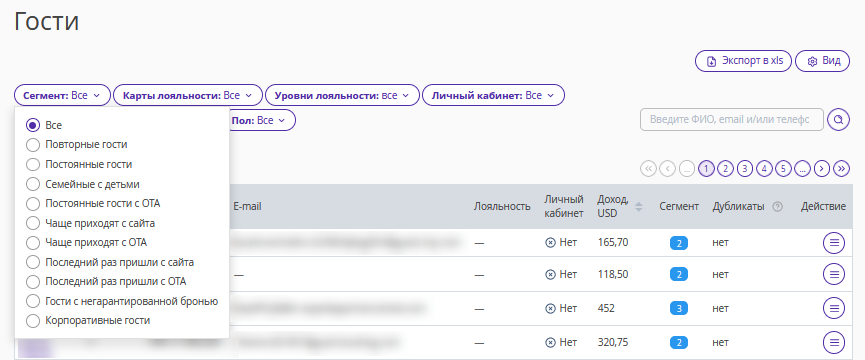Go to next page arrow icon
The image size is (865, 360).
click(x=822, y=169)
